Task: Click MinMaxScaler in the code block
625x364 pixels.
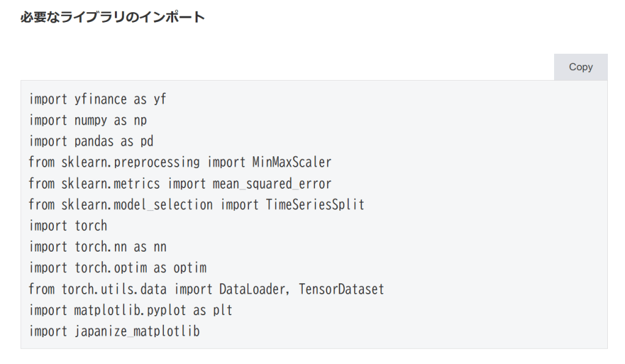Action: [x=292, y=162]
